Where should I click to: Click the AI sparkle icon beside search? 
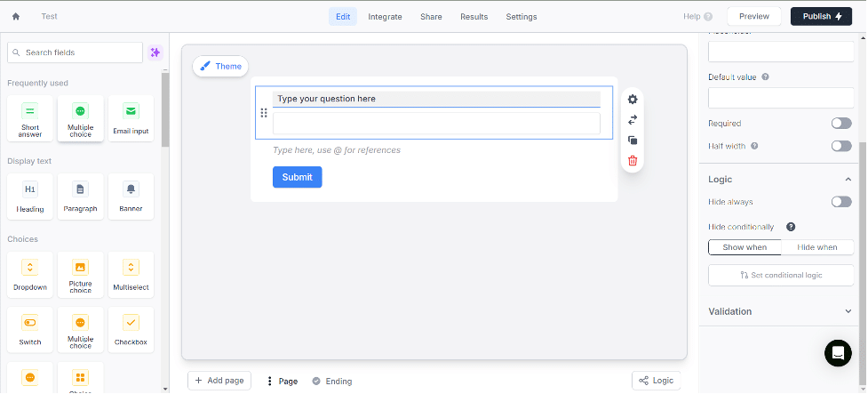point(155,52)
